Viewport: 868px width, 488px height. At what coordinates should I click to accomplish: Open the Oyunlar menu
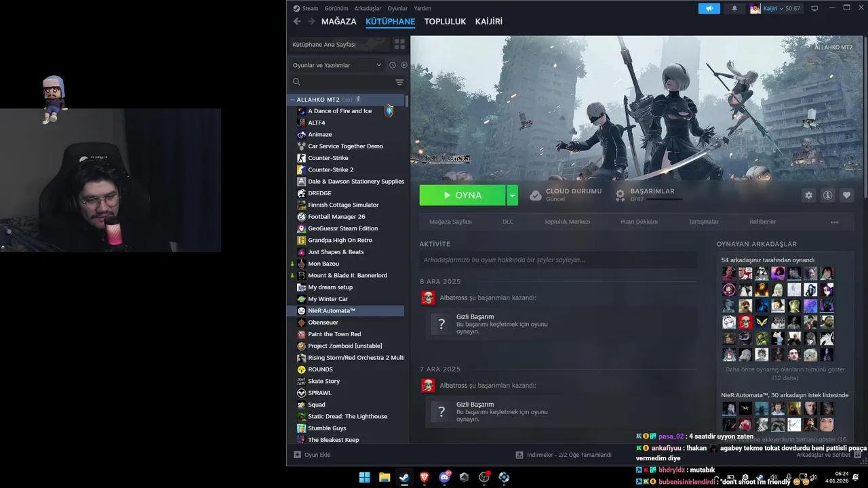click(397, 8)
